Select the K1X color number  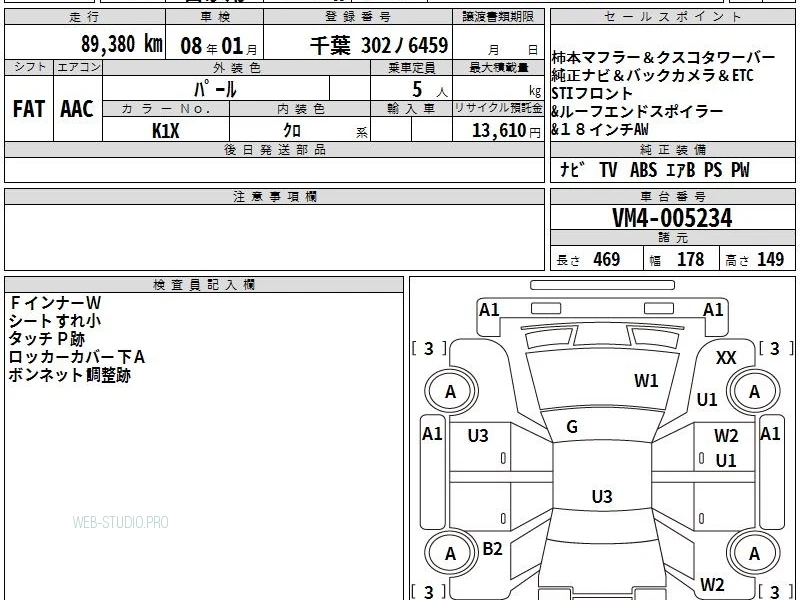click(x=166, y=131)
